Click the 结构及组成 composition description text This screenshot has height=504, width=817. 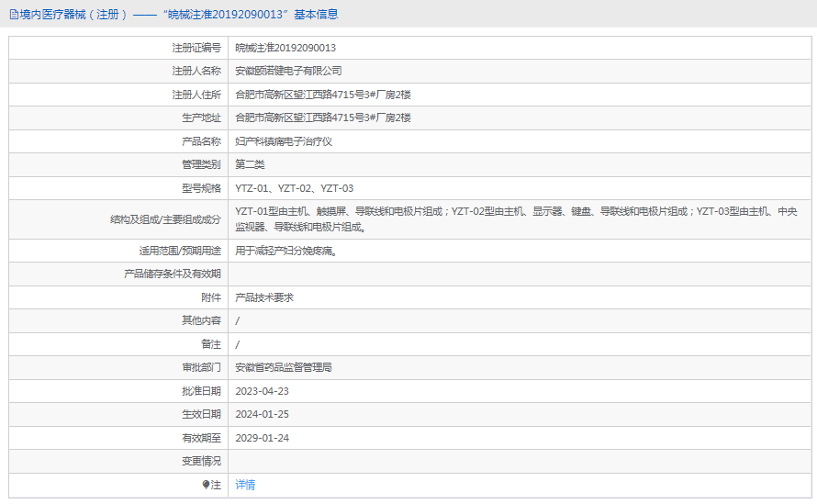click(x=514, y=218)
